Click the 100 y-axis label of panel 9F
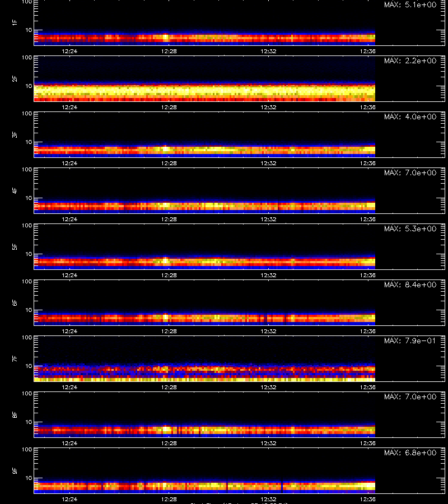 tap(27, 450)
